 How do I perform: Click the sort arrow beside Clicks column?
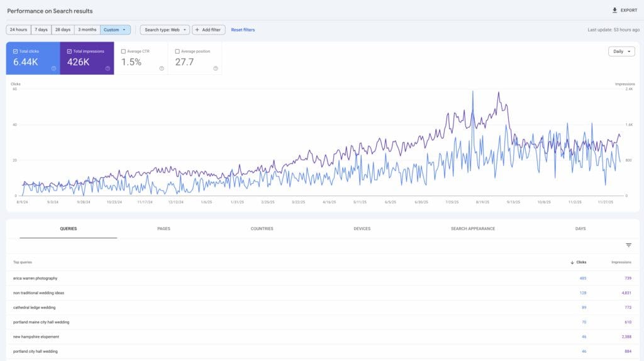(572, 262)
